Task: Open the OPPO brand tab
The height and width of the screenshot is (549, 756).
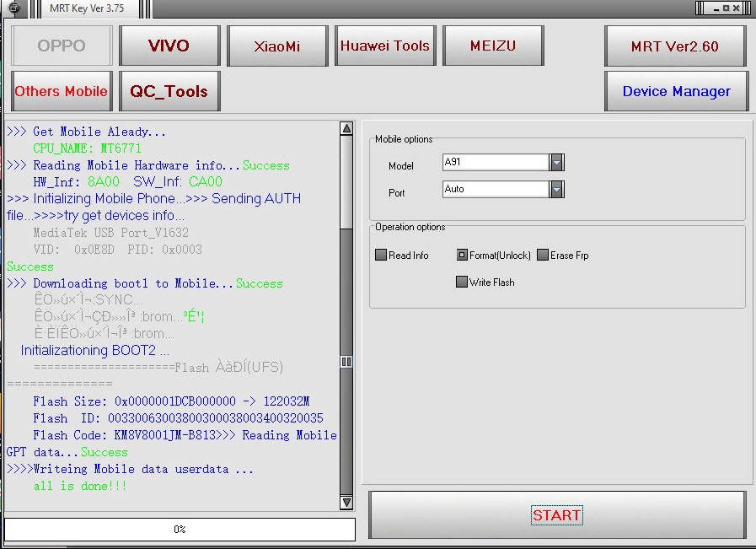Action: tap(62, 46)
